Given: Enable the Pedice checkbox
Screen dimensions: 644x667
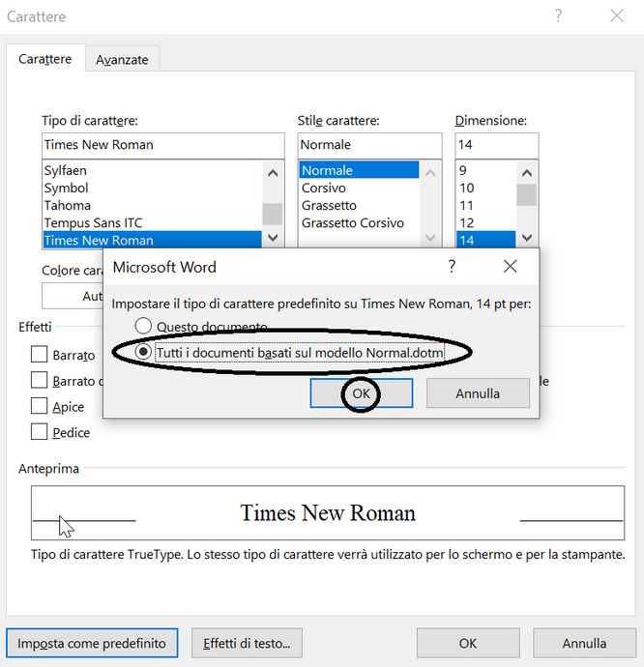Looking at the screenshot, I should pyautogui.click(x=39, y=431).
